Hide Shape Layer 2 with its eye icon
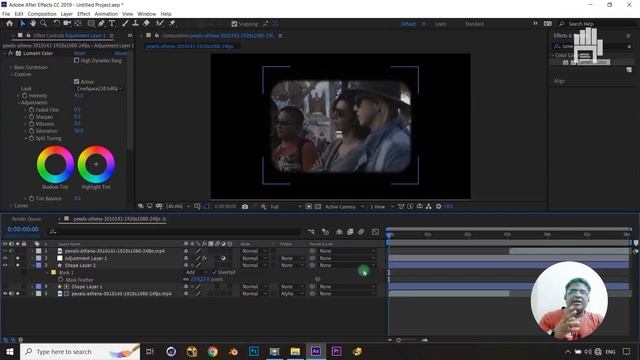The image size is (640, 360). coord(5,265)
